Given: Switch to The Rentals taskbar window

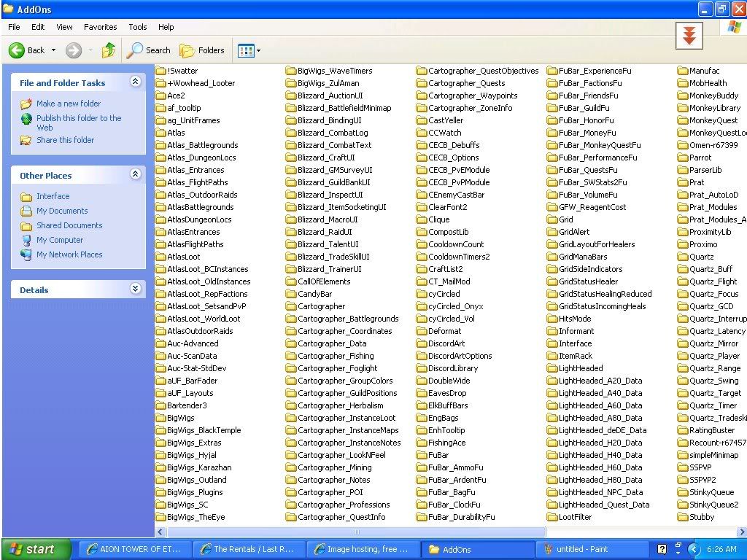Looking at the screenshot, I should pyautogui.click(x=248, y=549).
